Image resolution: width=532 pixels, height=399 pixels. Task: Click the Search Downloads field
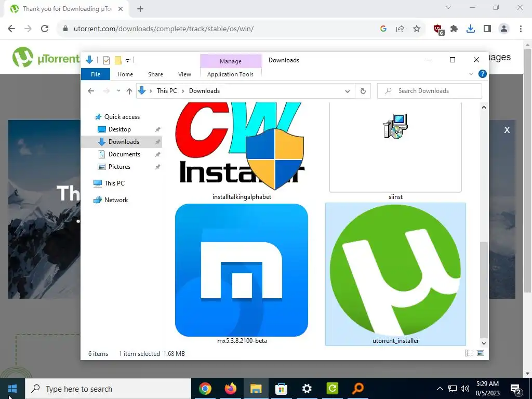point(430,91)
